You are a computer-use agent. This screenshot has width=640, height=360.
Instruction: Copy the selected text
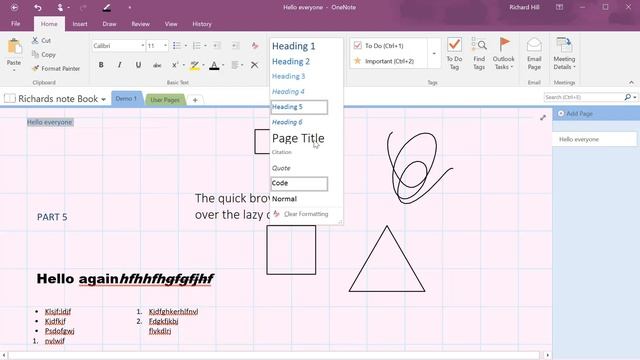44,54
